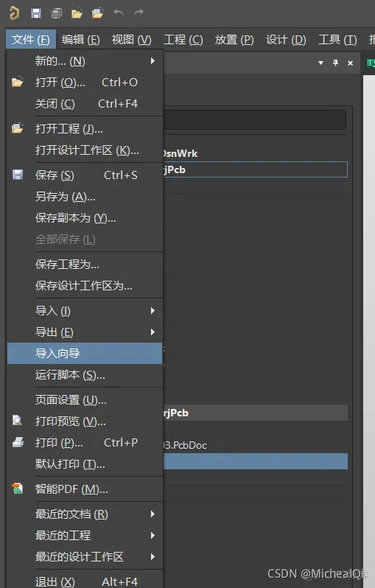Image resolution: width=375 pixels, height=588 pixels.
Task: Open the 编辑 (E) menu
Action: [80, 39]
